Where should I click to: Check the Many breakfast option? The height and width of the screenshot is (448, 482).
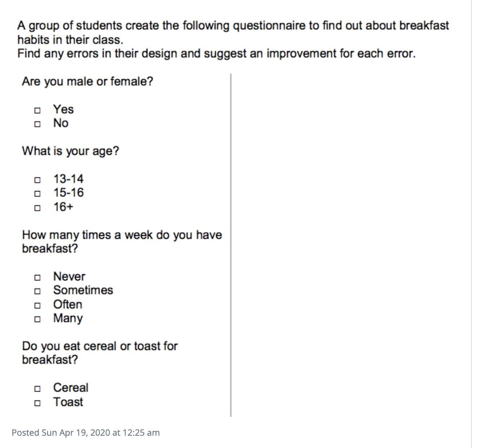[x=37, y=319]
